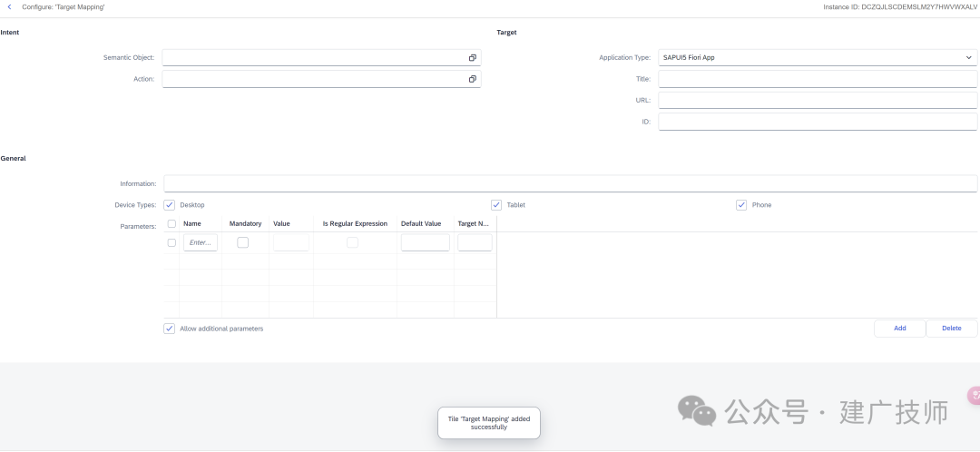Uncheck the Tablet device type
Image resolution: width=980 pixels, height=452 pixels.
tap(496, 205)
